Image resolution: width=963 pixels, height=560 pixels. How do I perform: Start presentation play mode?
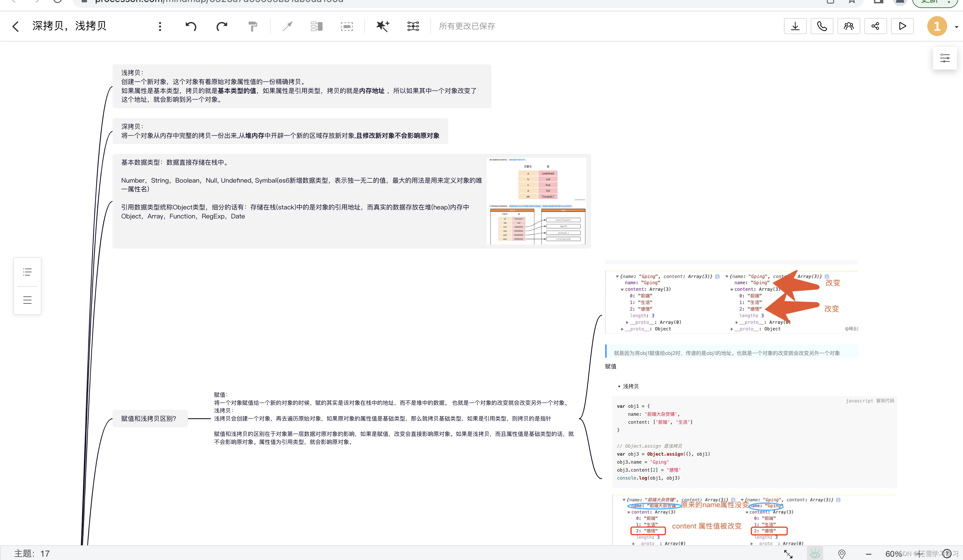(902, 26)
